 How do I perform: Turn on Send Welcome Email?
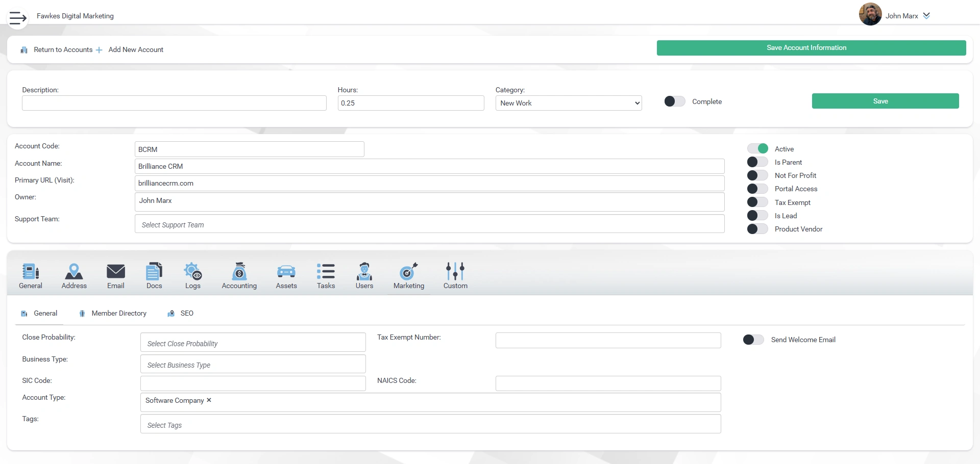(x=753, y=339)
